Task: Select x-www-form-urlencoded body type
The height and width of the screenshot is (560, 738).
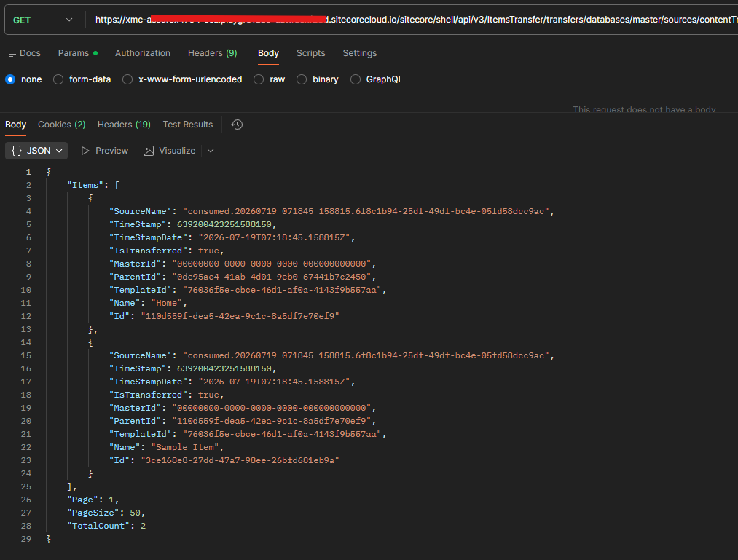Action: [127, 79]
